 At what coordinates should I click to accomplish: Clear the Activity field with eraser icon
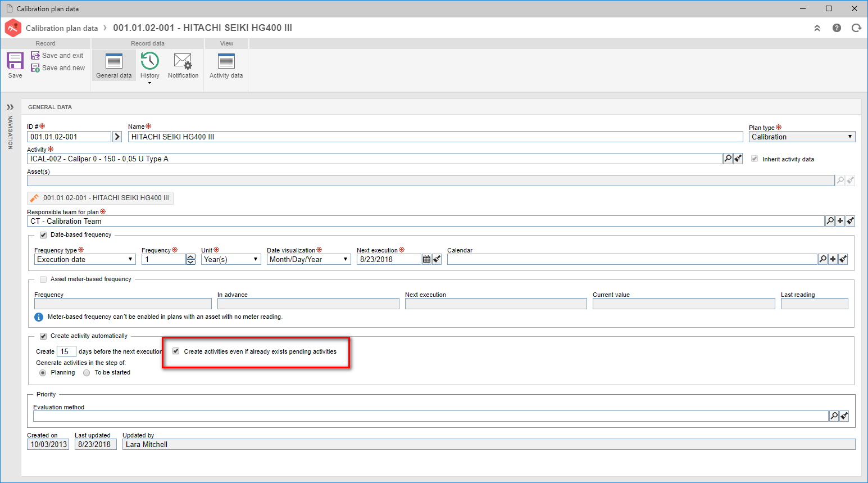coord(738,159)
